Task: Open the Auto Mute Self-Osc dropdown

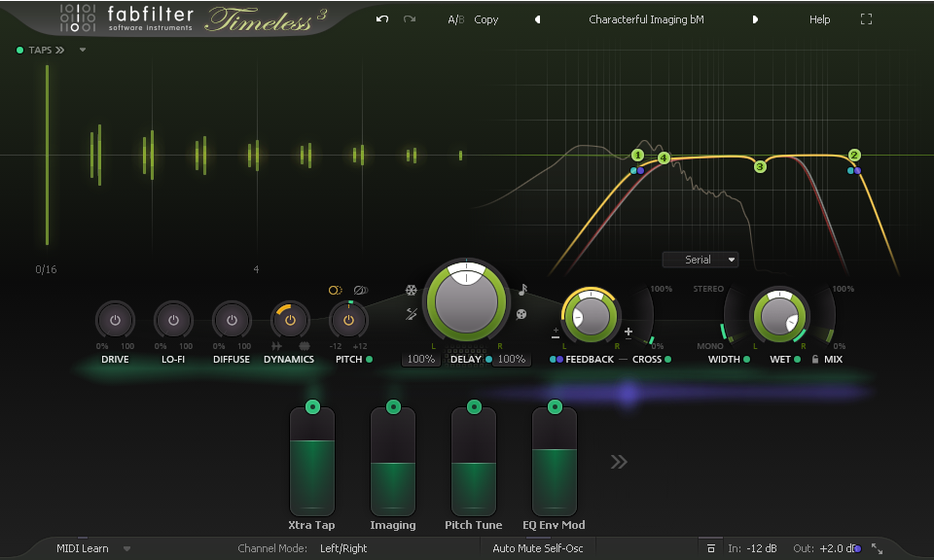Action: click(537, 547)
